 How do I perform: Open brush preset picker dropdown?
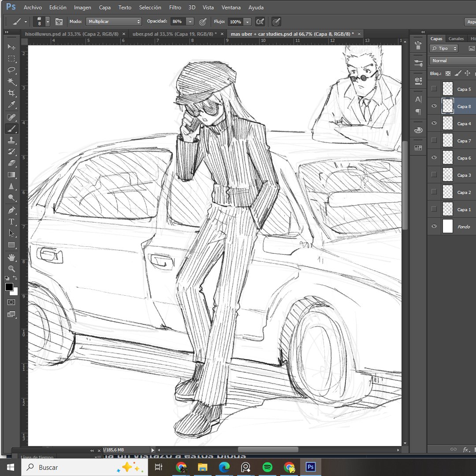48,22
